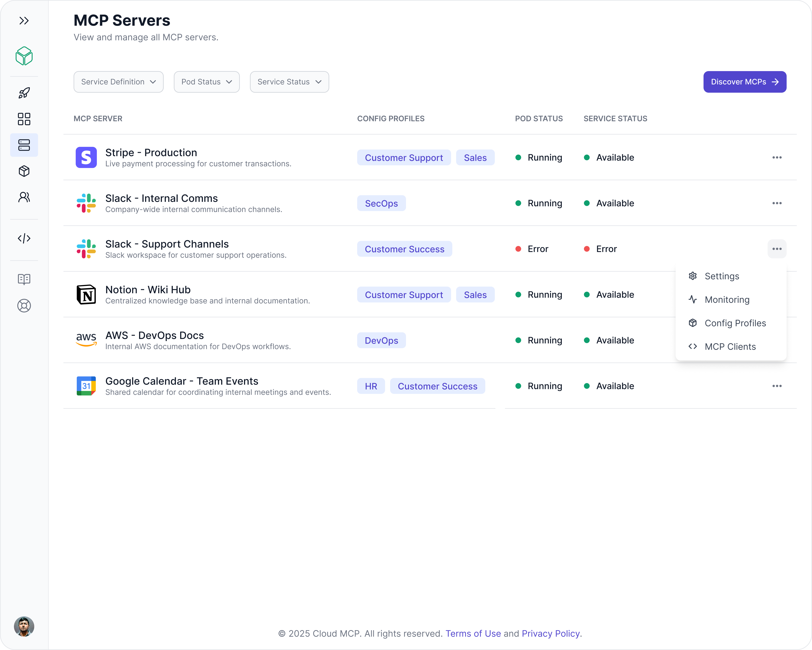Choose Monitoring from the context menu

(x=731, y=300)
